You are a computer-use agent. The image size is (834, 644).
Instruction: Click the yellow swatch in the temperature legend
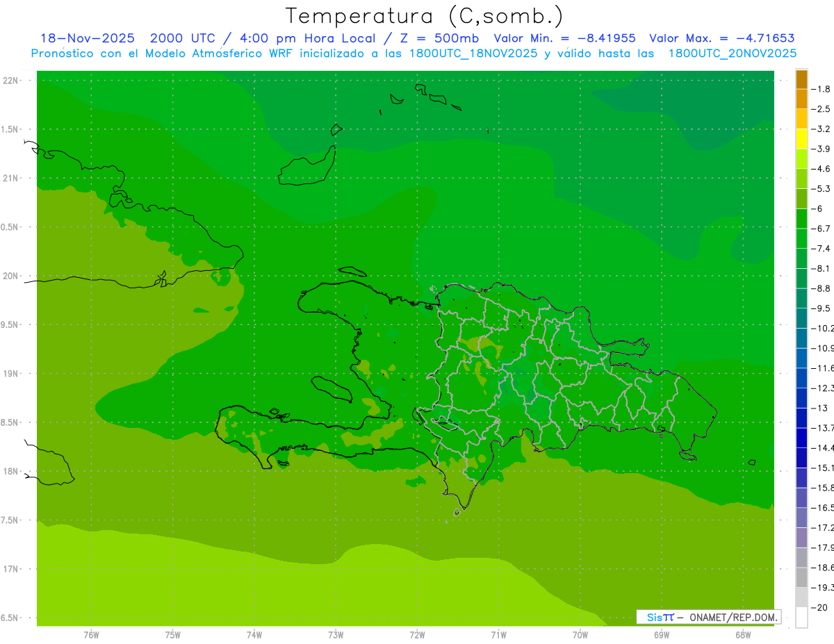click(801, 139)
